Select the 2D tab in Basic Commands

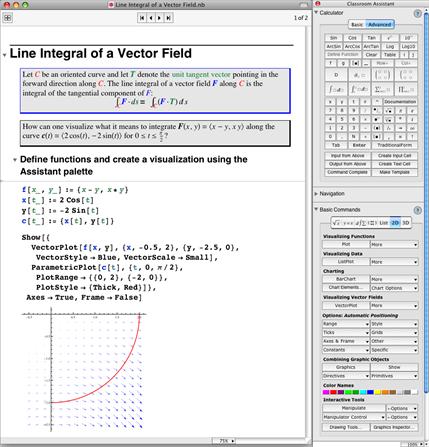click(x=395, y=223)
